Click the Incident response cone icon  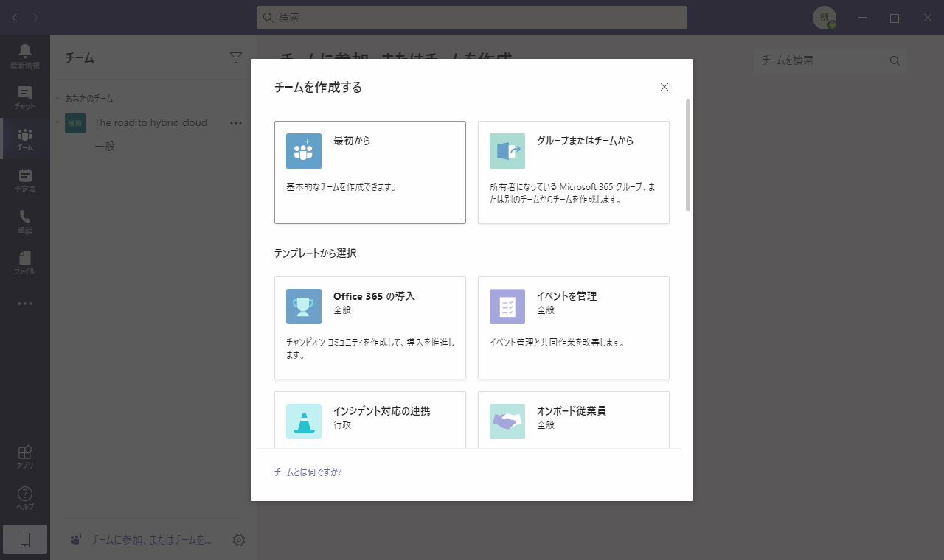(304, 421)
